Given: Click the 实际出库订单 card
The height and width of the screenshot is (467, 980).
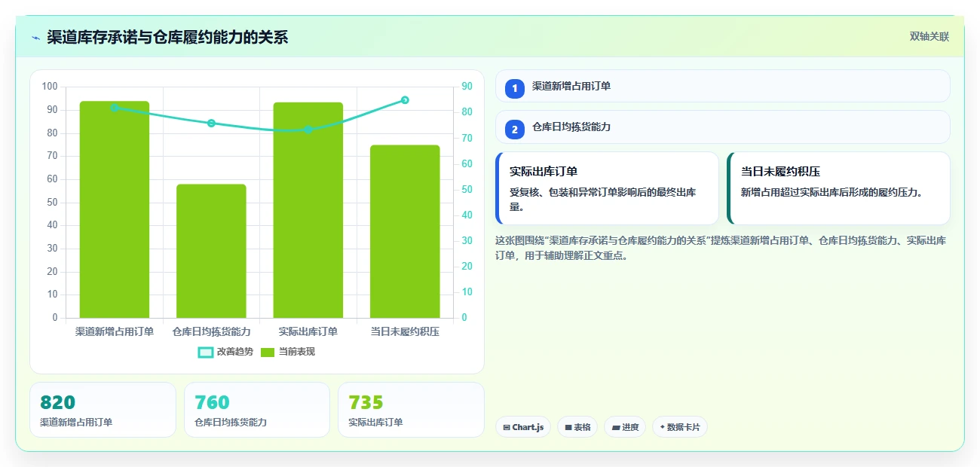Looking at the screenshot, I should [607, 188].
